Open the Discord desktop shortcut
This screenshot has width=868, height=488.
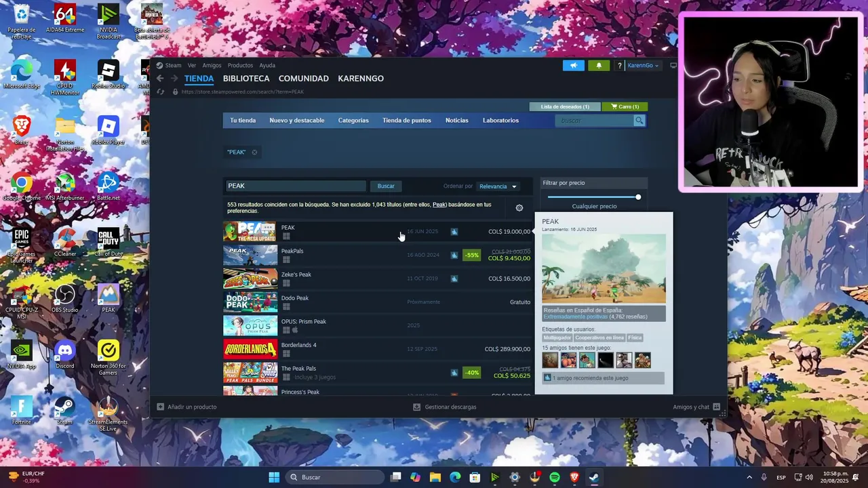click(x=65, y=354)
